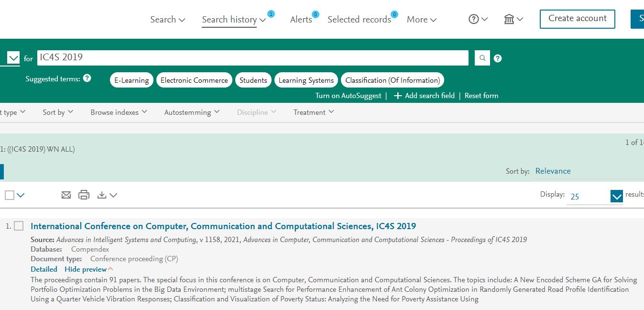Viewport: 644px width, 310px height.
Task: Click the download results icon
Action: click(102, 195)
